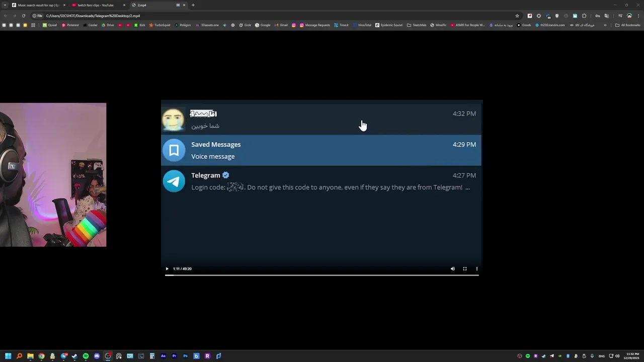Viewport: 644px width, 362px height.
Task: Select the Telegram login code chat
Action: click(x=321, y=181)
